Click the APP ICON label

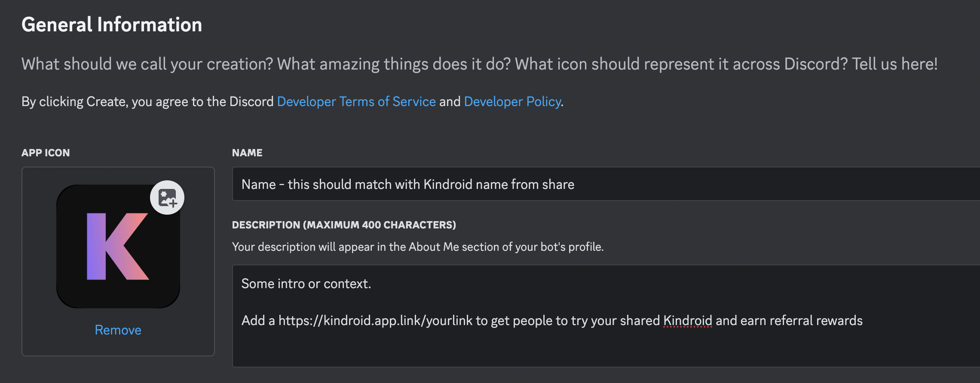click(46, 153)
